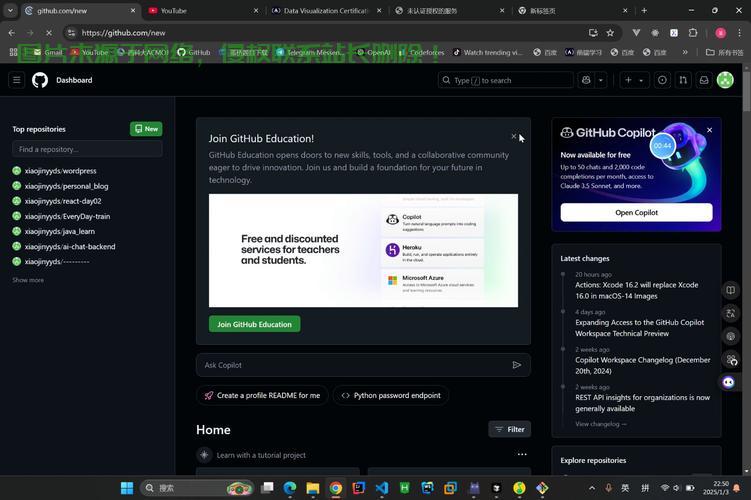Open the Windows Start menu
This screenshot has width=751, height=500.
pos(127,488)
